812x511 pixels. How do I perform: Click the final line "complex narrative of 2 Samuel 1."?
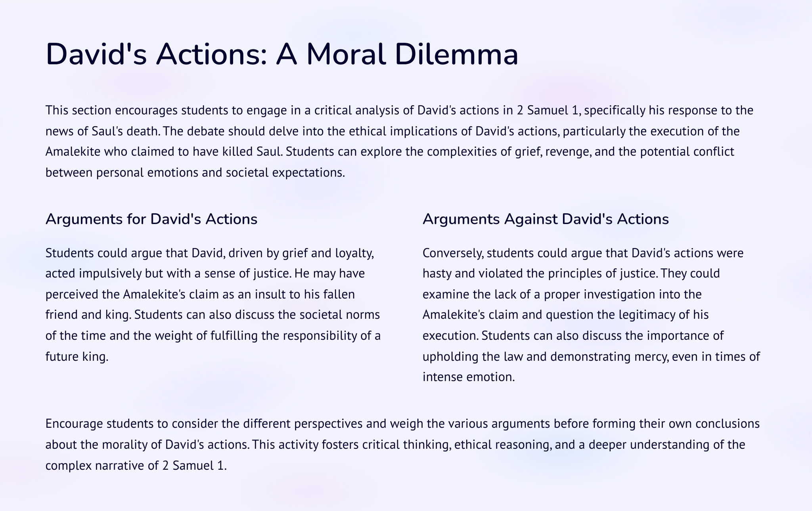(x=136, y=465)
